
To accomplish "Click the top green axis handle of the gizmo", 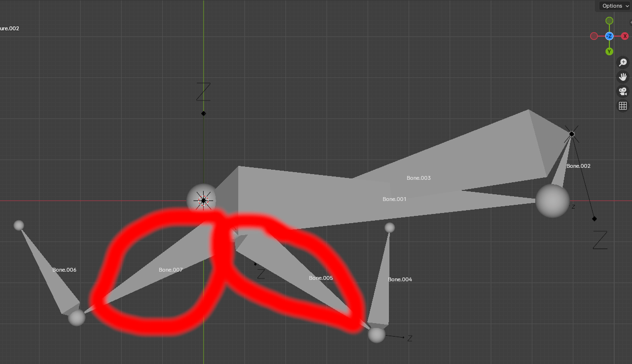I will [x=609, y=21].
